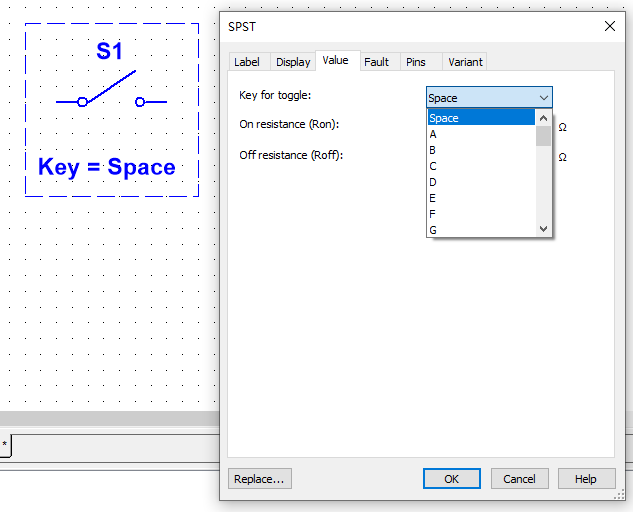Select key C from the list
Image resolution: width=633 pixels, height=512 pixels.
[x=481, y=166]
